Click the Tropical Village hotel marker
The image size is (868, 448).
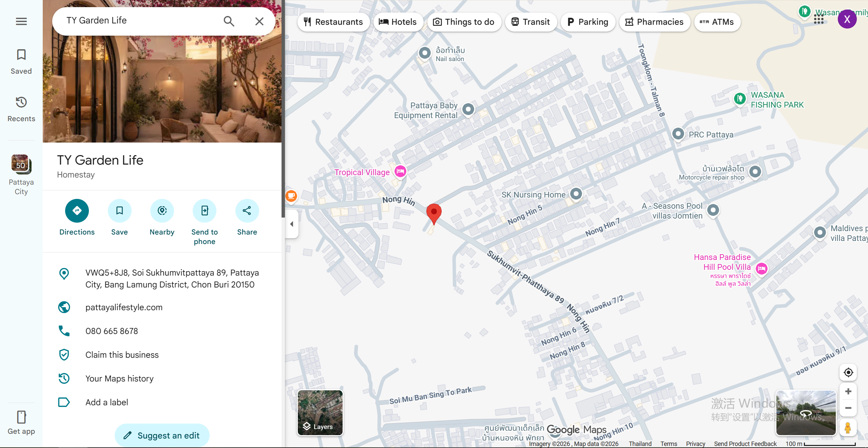[x=400, y=171]
